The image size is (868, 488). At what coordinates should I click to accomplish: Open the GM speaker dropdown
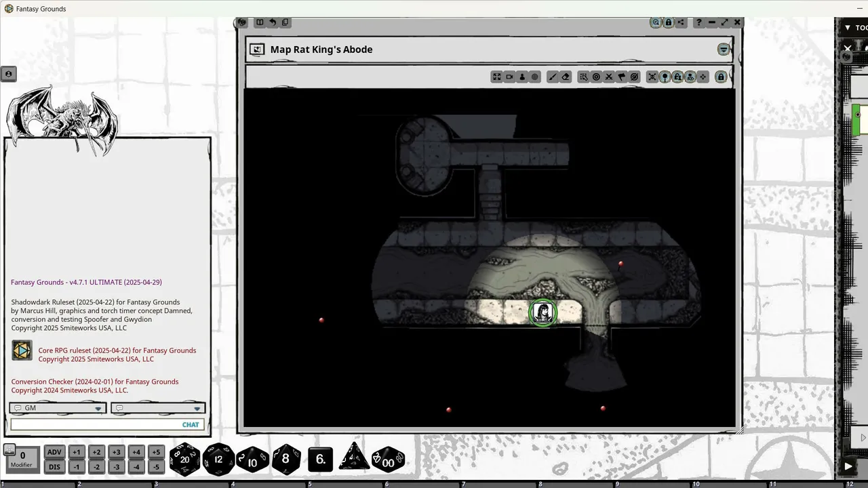pyautogui.click(x=58, y=408)
